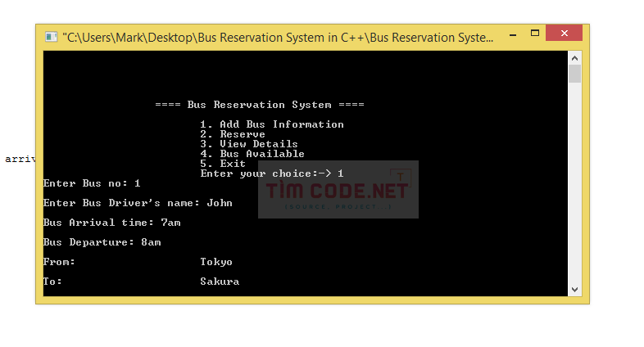The image size is (644, 347).
Task: Click the "3. View Details" menu line
Action: [x=249, y=144]
